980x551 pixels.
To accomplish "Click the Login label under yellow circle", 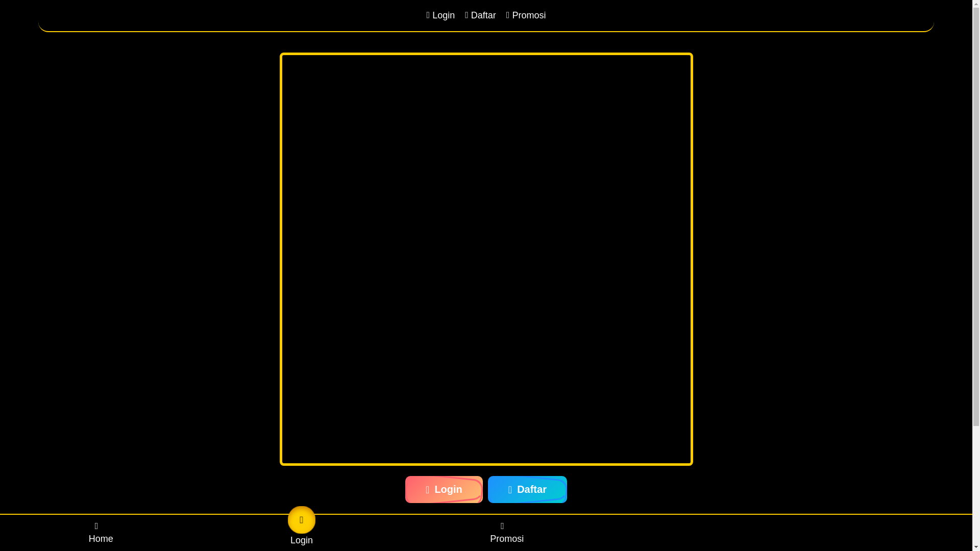I will click(x=302, y=540).
